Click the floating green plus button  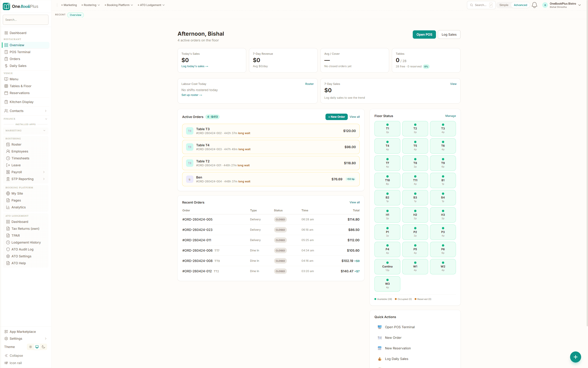pos(575,357)
